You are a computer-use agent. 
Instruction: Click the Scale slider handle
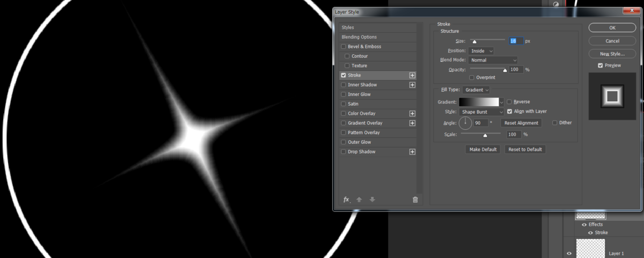point(485,135)
